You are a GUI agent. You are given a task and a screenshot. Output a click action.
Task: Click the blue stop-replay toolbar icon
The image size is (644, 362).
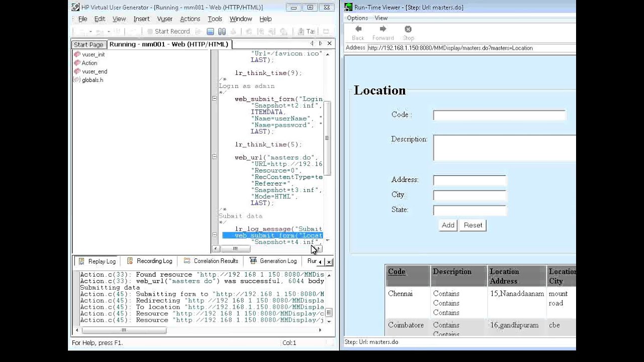(x=211, y=32)
